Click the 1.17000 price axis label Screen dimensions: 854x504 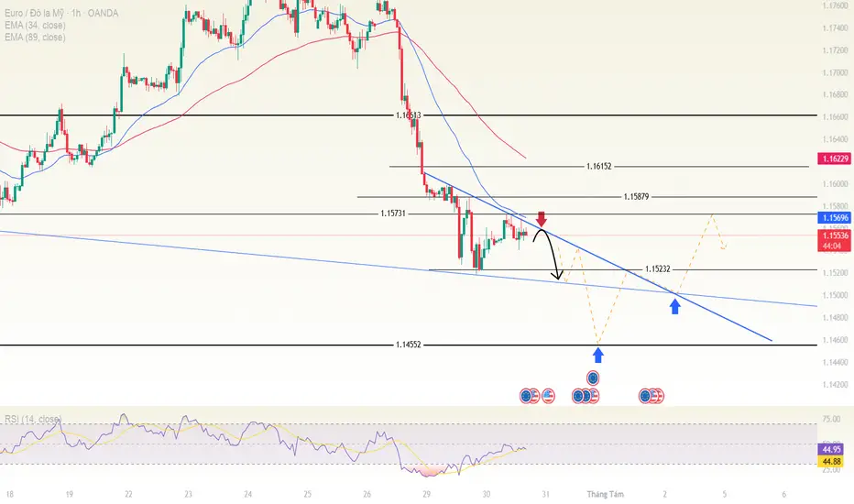[x=836, y=72]
